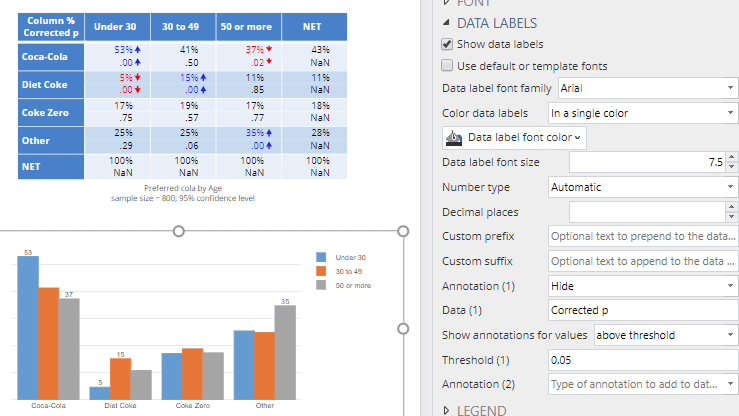Click the Data label font color paint bucket icon
This screenshot has width=739, height=416.
pos(453,137)
